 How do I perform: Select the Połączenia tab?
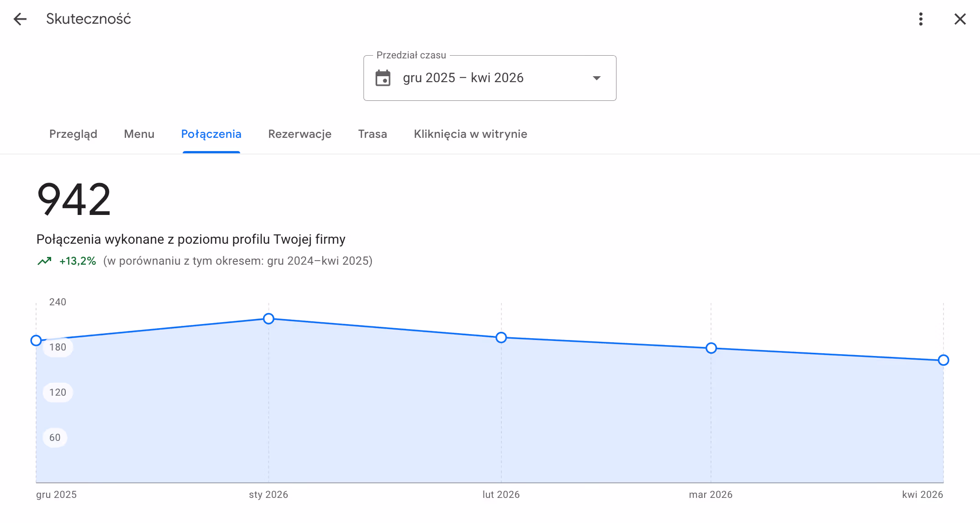211,134
